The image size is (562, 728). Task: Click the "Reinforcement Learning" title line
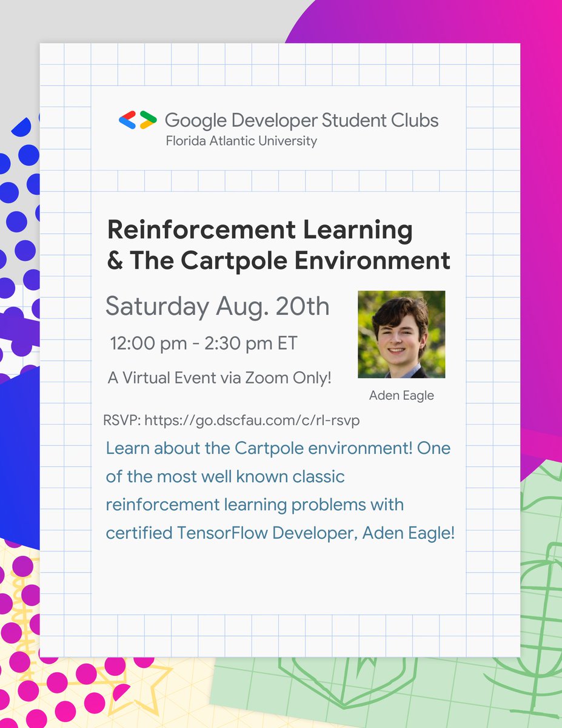coord(259,231)
